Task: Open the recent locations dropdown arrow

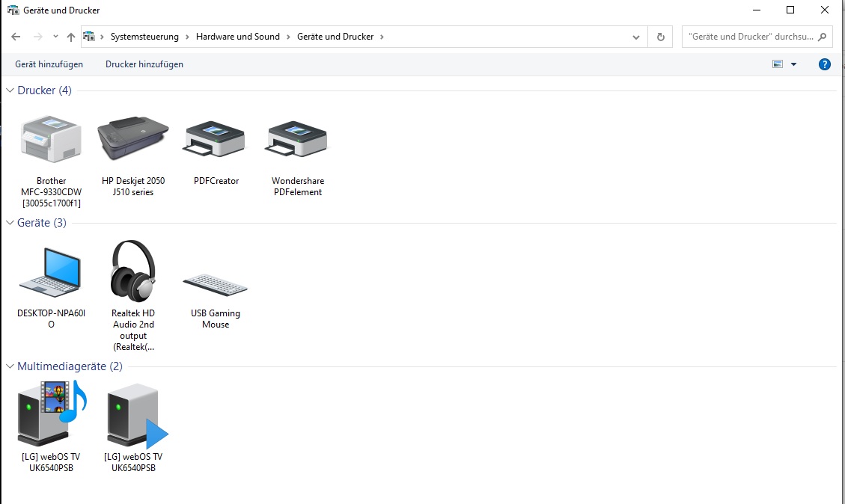Action: [55, 37]
